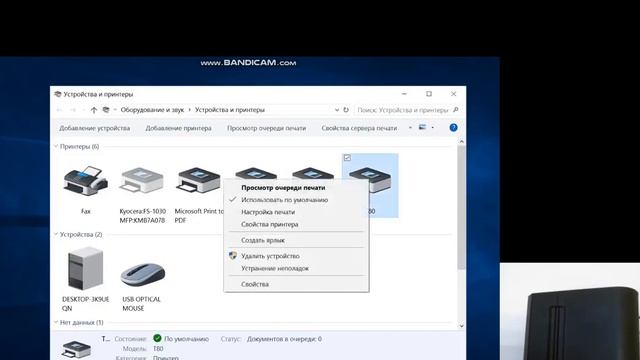Go up one level with Up arrow
640x360 pixels.
click(x=94, y=110)
